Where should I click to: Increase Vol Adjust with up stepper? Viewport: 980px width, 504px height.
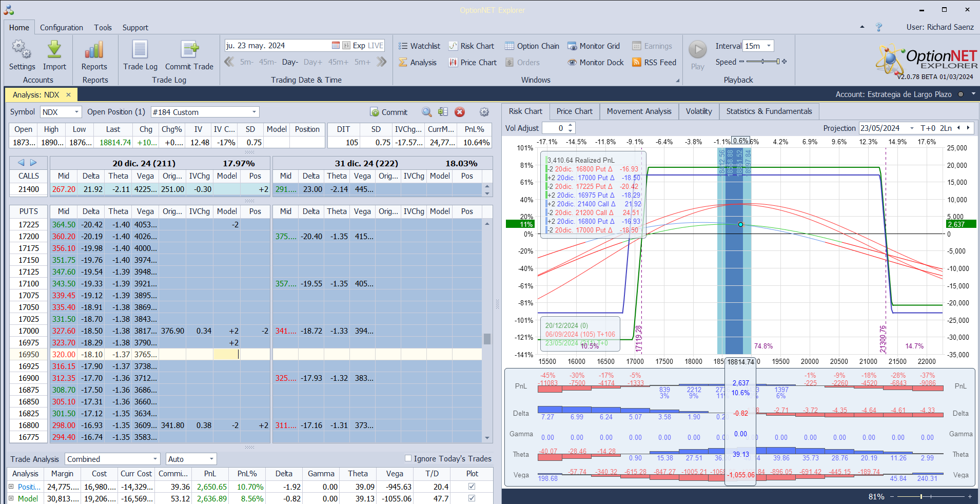(x=570, y=125)
